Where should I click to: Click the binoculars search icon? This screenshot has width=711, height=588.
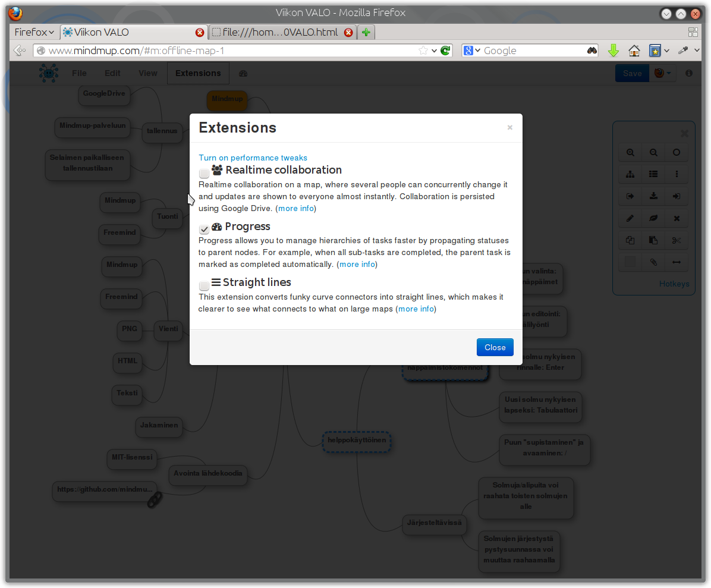click(x=592, y=51)
